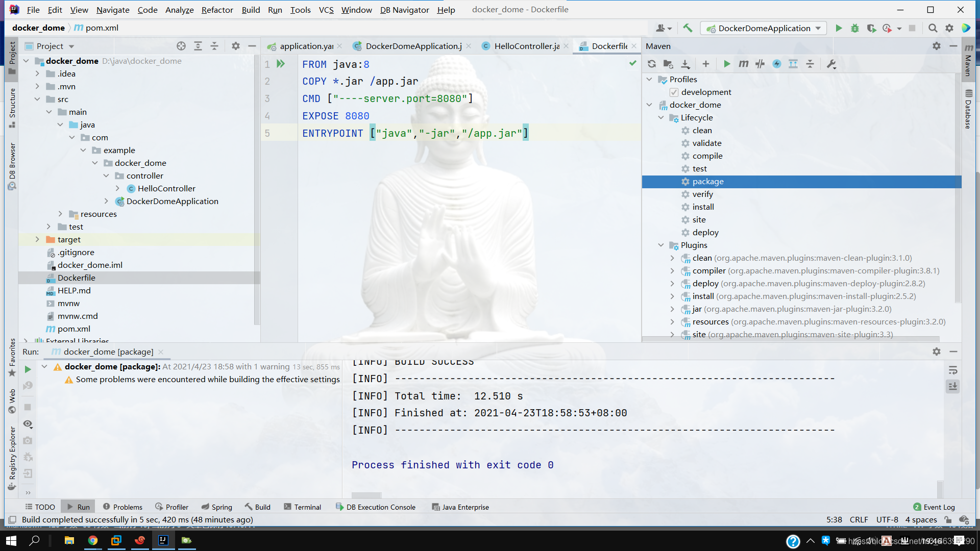Expand the target folder
980x551 pixels.
[37, 239]
